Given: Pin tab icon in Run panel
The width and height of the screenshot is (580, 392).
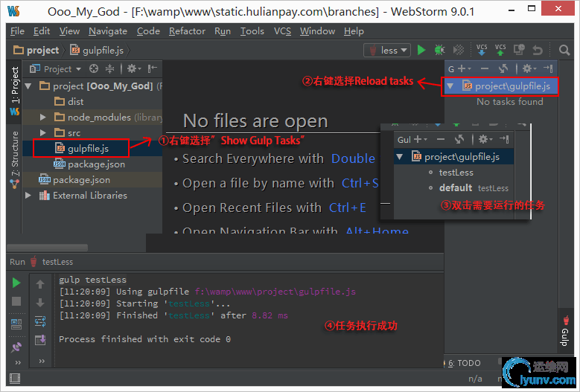Looking at the screenshot, I should pyautogui.click(x=16, y=347).
